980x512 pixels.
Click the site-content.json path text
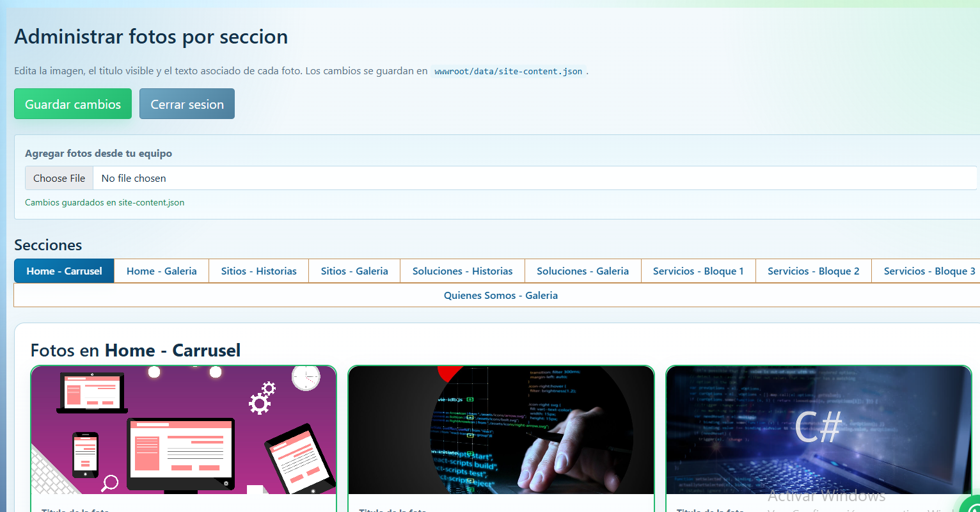tap(509, 71)
